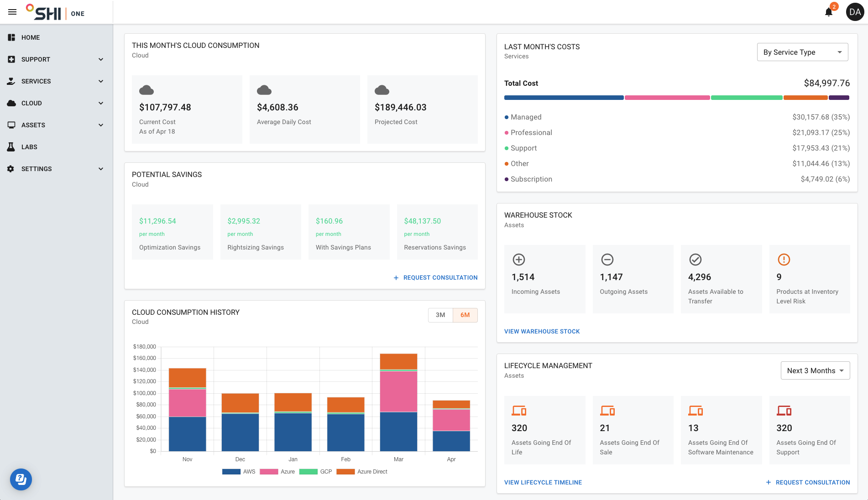Open the DA user avatar menu

[855, 12]
